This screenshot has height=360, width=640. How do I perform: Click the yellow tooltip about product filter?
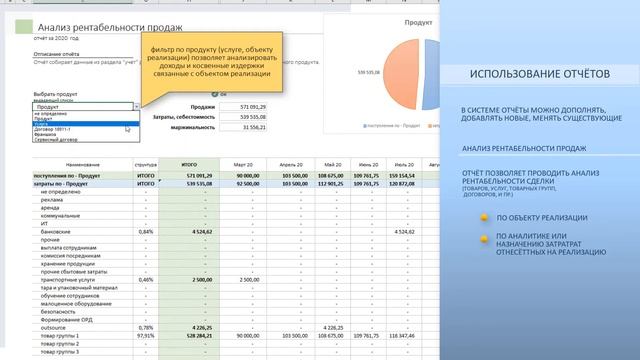coord(212,62)
